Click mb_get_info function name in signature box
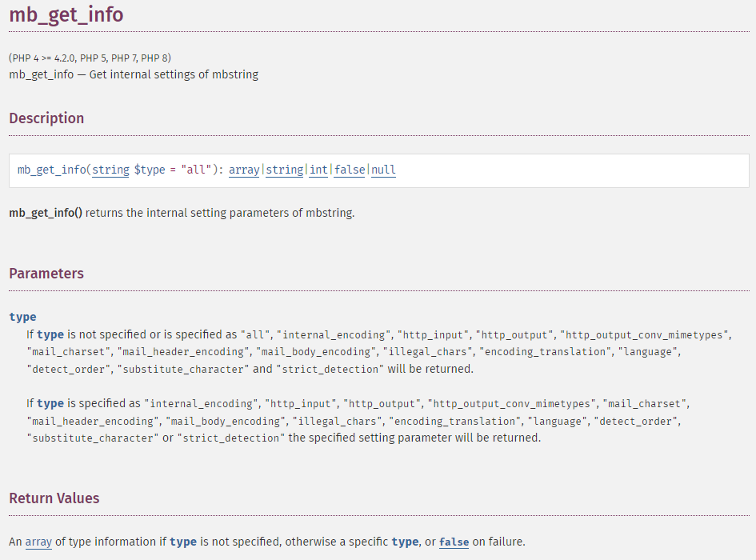Screen dimensions: 756x560 coord(51,170)
